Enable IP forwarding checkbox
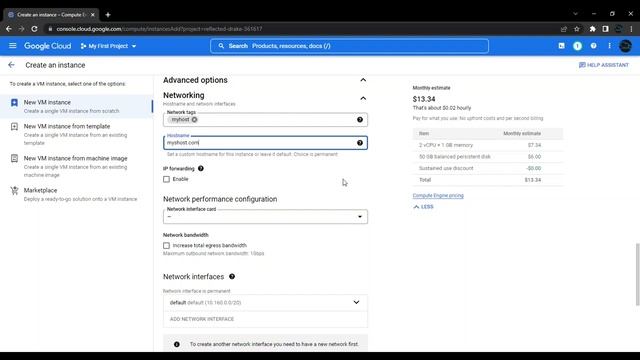640x360 pixels. (x=167, y=179)
